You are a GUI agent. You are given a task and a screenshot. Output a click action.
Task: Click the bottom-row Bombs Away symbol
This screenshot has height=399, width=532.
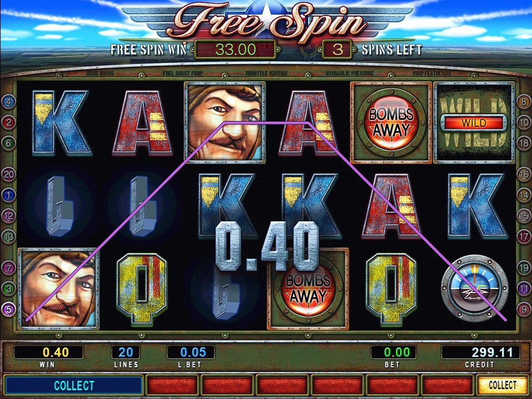tap(308, 289)
